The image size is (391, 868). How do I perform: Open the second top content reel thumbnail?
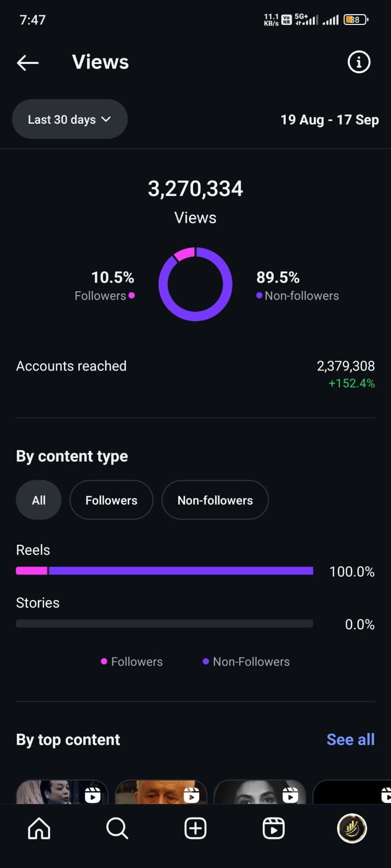pyautogui.click(x=161, y=792)
